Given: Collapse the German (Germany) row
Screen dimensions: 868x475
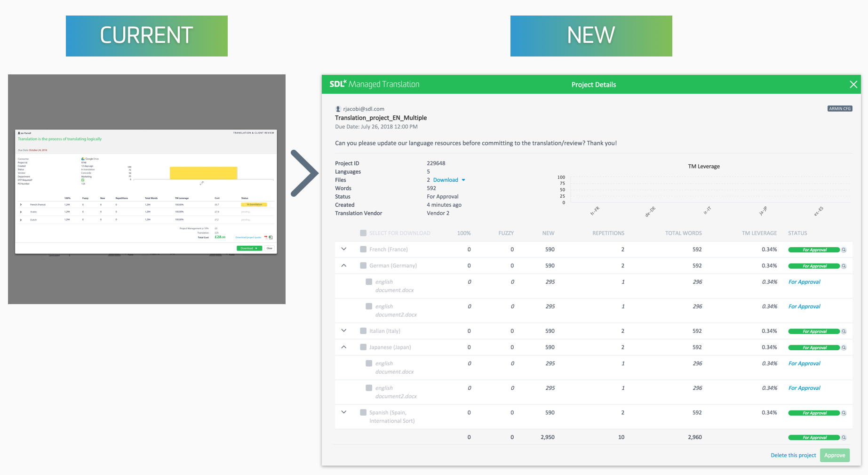Looking at the screenshot, I should click(x=344, y=266).
